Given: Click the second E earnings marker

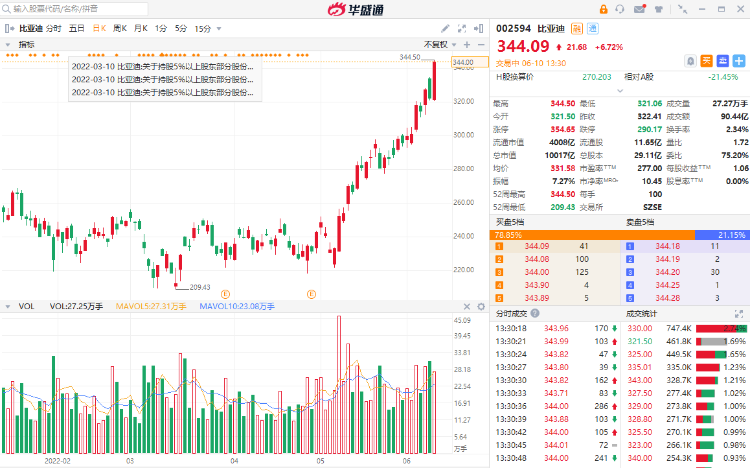Looking at the screenshot, I should click(x=311, y=294).
